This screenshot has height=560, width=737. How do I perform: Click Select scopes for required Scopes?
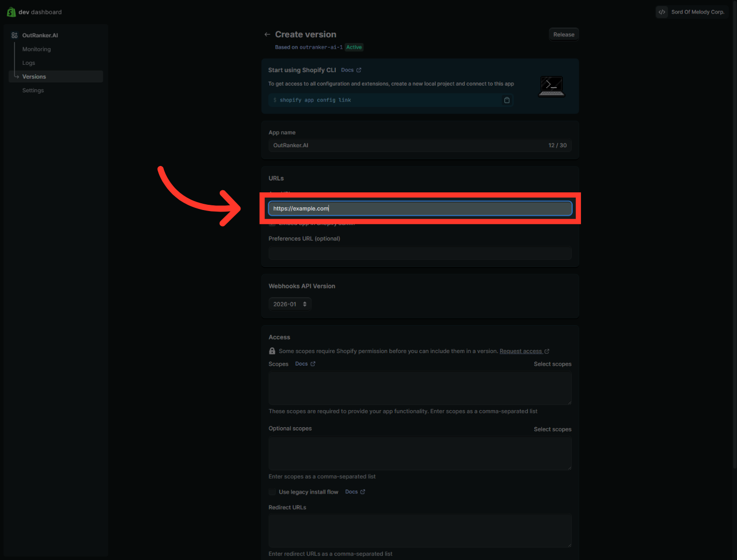point(552,364)
